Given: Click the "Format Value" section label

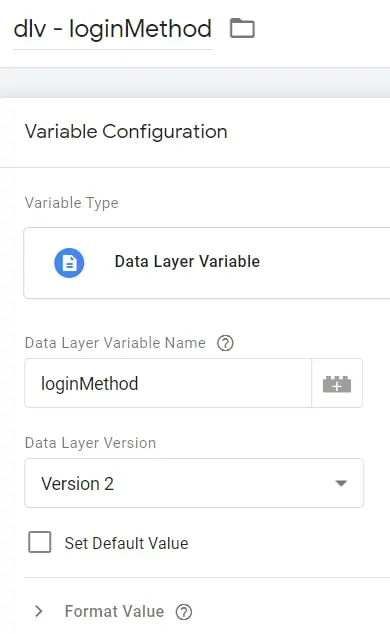Looking at the screenshot, I should point(114,611).
